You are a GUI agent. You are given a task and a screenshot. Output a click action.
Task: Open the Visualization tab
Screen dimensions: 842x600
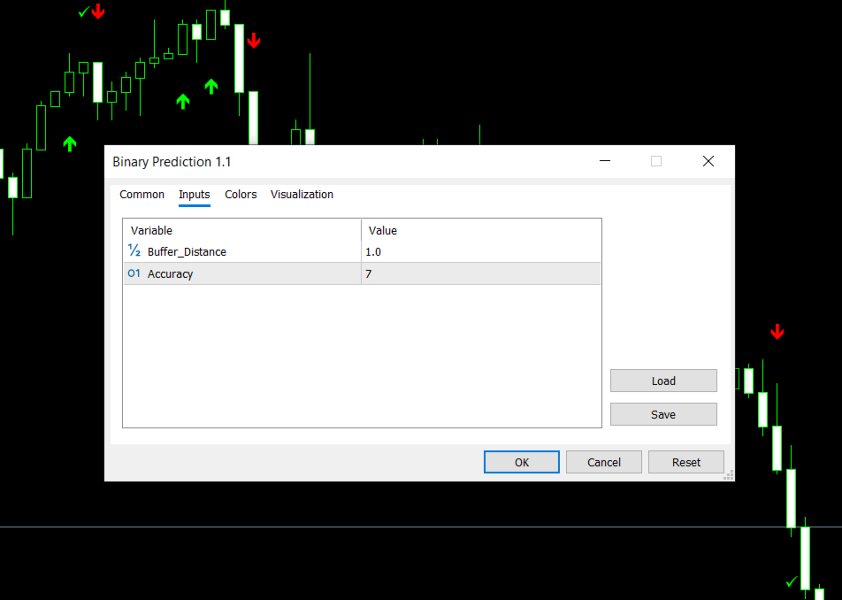tap(302, 194)
